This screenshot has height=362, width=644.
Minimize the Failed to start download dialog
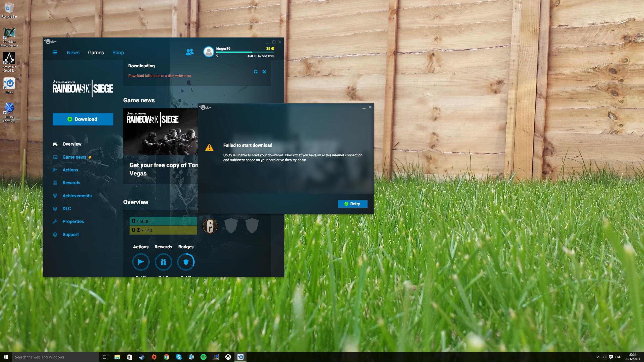click(364, 108)
